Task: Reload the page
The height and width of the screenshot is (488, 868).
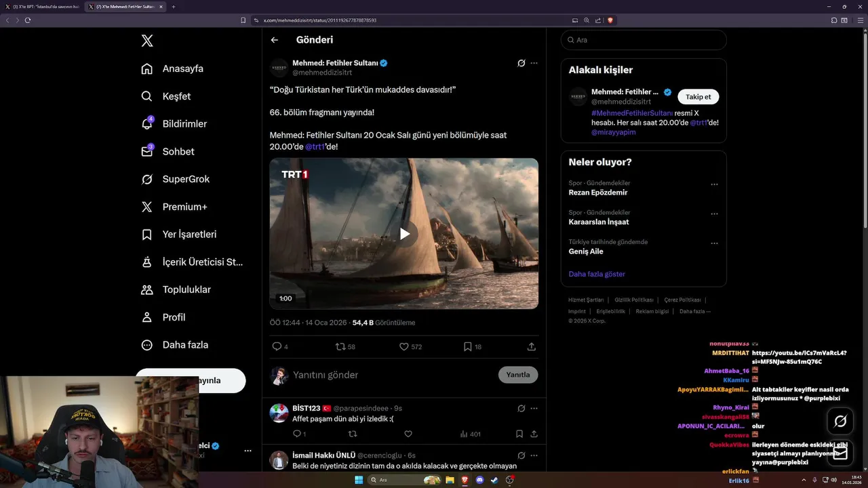Action: click(x=28, y=20)
